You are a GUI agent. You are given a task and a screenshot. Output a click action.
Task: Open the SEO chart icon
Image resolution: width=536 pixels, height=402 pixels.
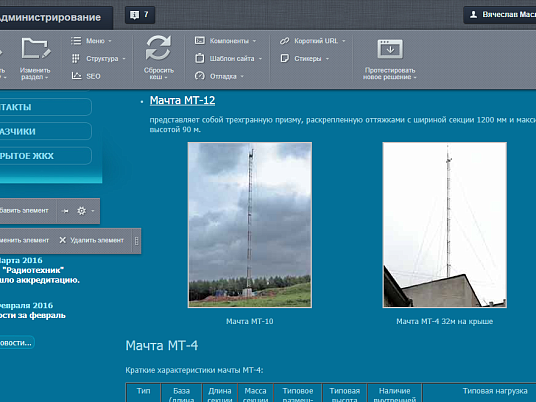[x=77, y=76]
